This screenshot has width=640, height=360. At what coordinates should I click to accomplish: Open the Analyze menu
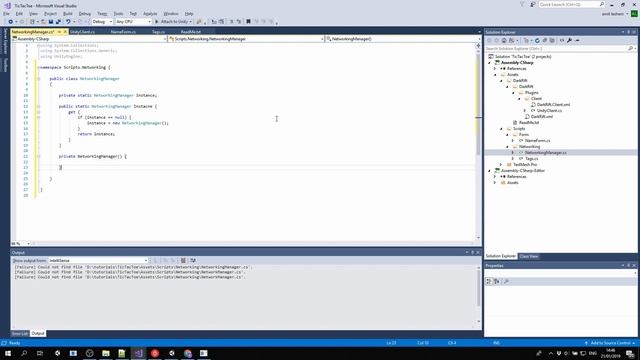click(150, 14)
